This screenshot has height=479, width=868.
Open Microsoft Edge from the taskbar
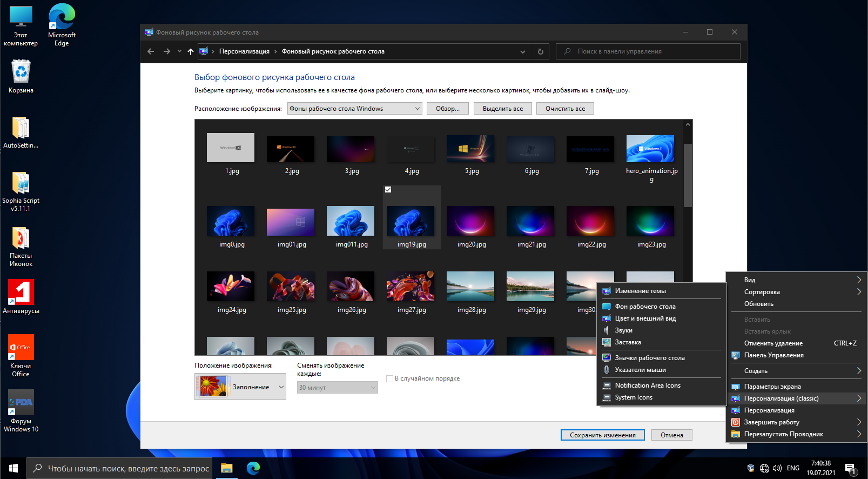point(253,468)
